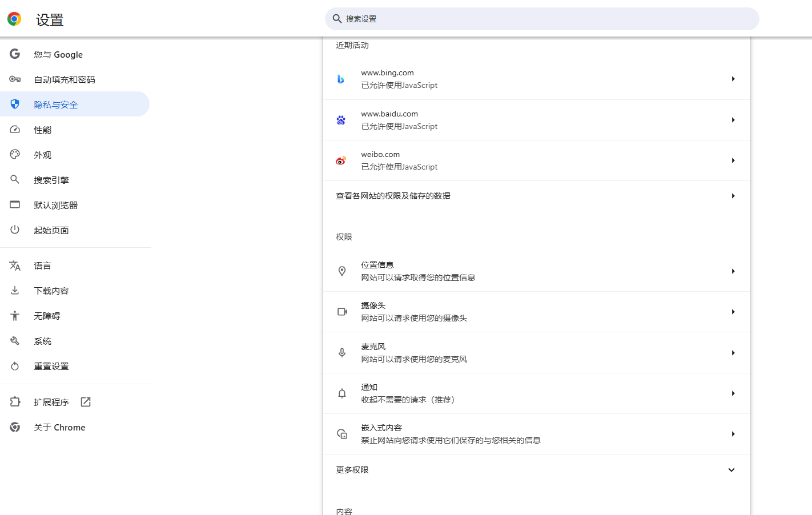Focus the 搜索设置 search field
This screenshot has width=812, height=515.
click(x=542, y=19)
